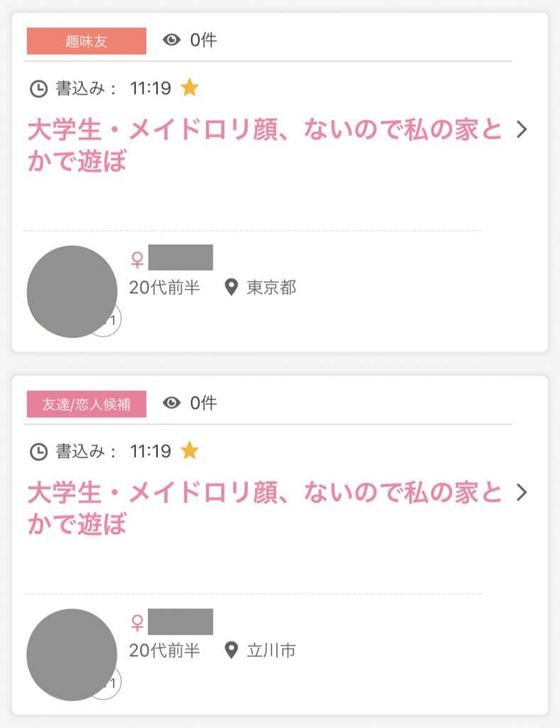Click the redacted username in the 立川市 post
Screen dimensions: 560x728
181,621
